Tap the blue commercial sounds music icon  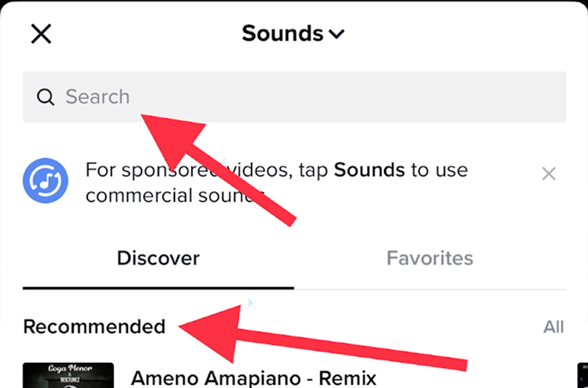click(45, 180)
